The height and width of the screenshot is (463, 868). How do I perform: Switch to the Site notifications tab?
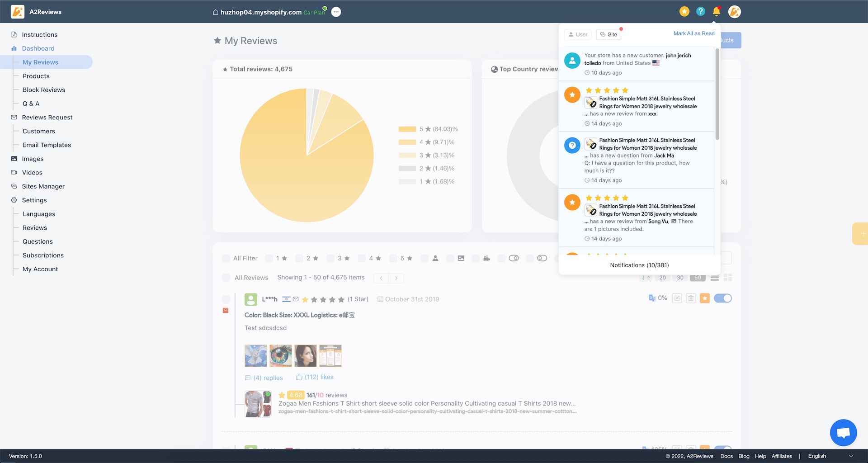pos(609,34)
